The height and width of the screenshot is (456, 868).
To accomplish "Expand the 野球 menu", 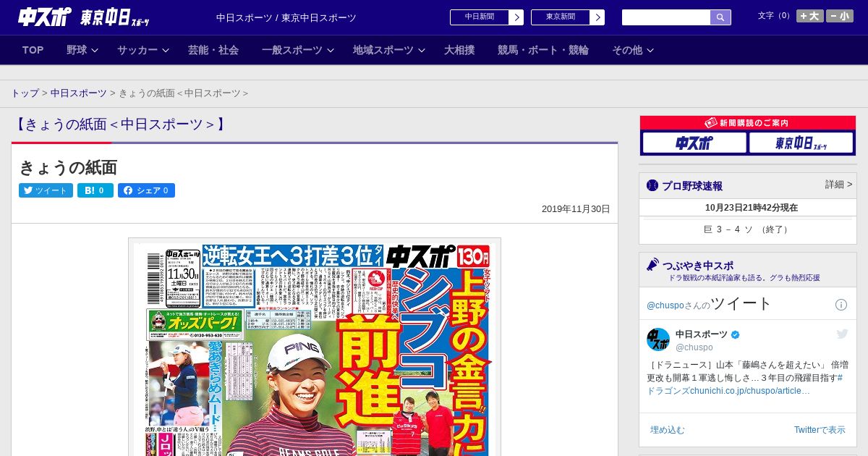I will (81, 50).
